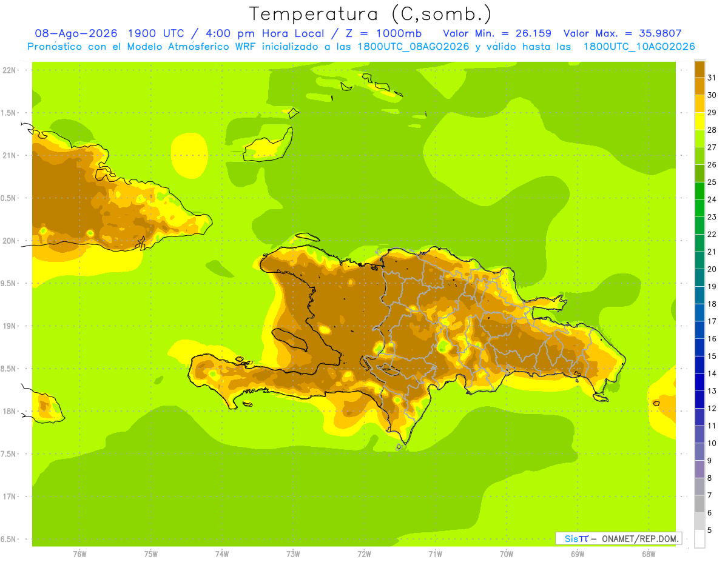Click the '68W' longitude label
This screenshot has width=728, height=562.
[649, 554]
